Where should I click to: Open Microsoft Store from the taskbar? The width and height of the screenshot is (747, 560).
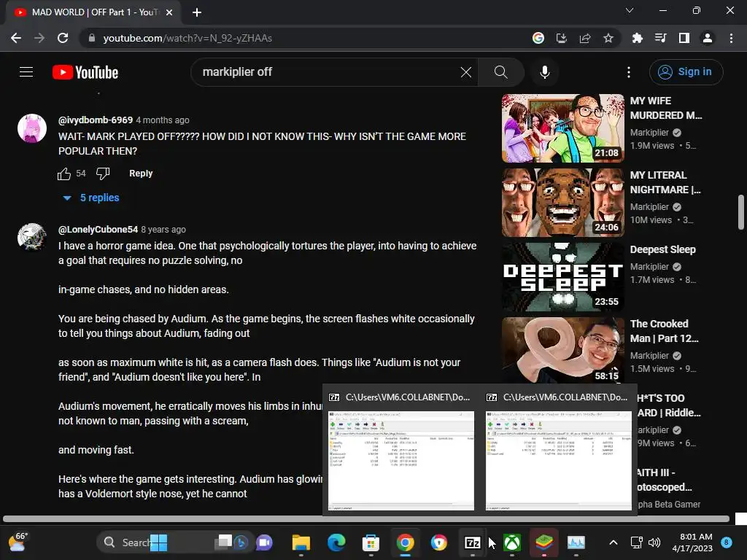tap(371, 542)
